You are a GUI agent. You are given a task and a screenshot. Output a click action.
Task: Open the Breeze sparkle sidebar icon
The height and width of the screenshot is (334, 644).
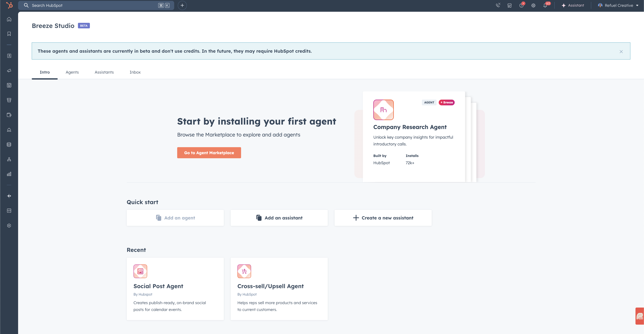point(9,196)
